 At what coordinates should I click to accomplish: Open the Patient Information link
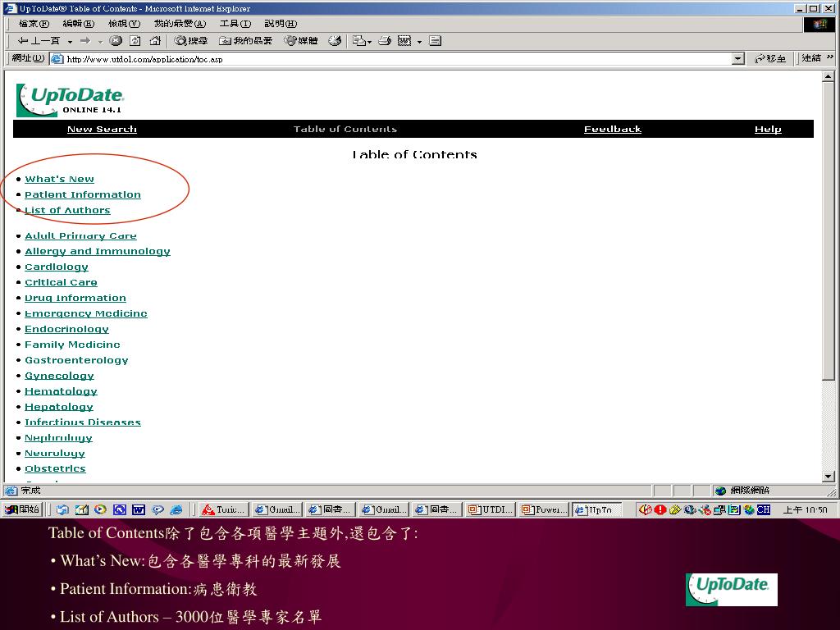pos(83,194)
